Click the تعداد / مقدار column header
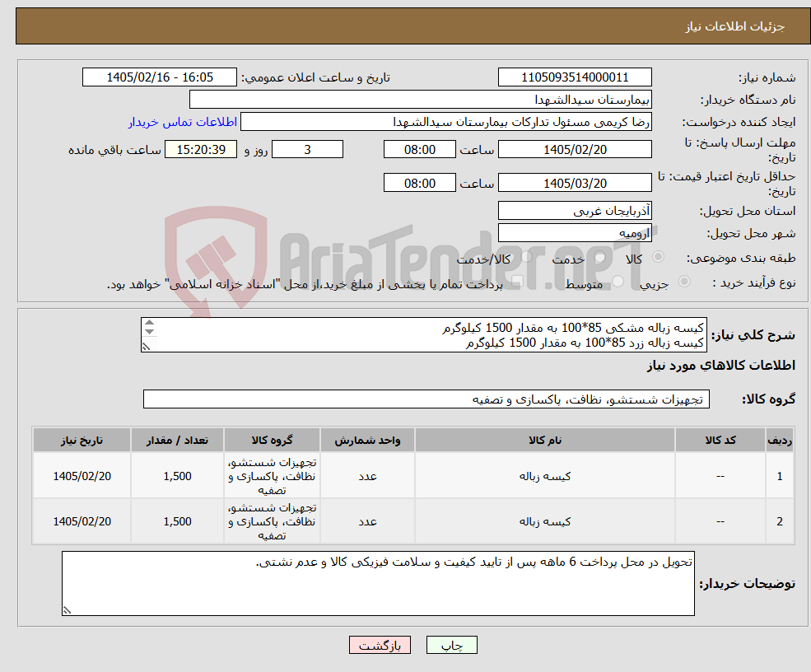 point(177,440)
